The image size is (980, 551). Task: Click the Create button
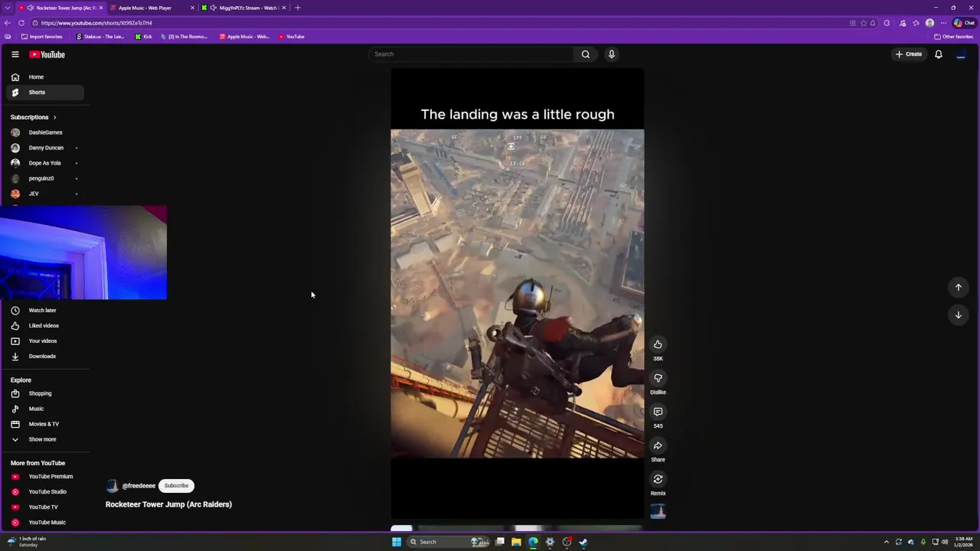(909, 54)
